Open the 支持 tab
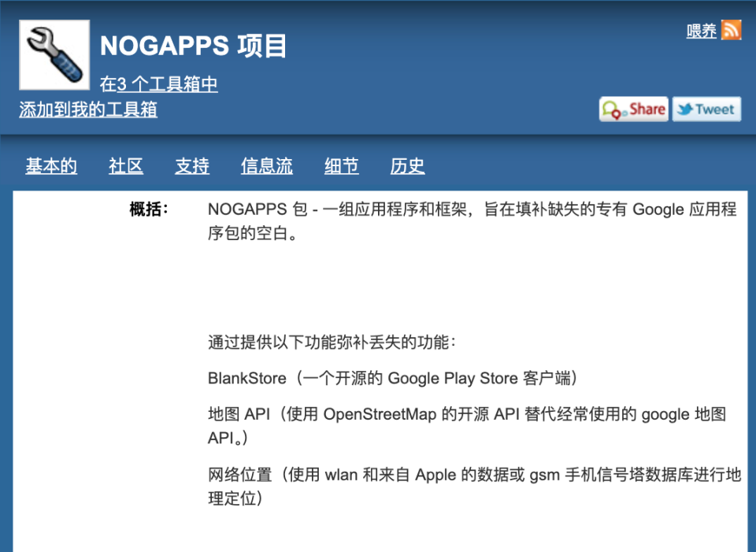Screen dimensions: 756x552 point(192,166)
